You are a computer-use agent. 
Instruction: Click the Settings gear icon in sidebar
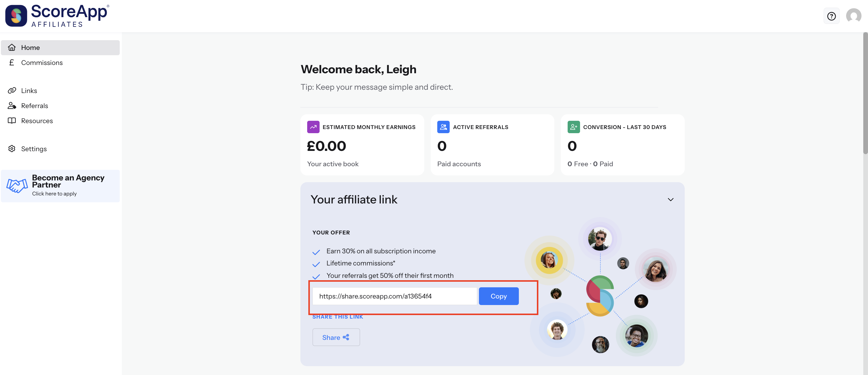coord(12,149)
